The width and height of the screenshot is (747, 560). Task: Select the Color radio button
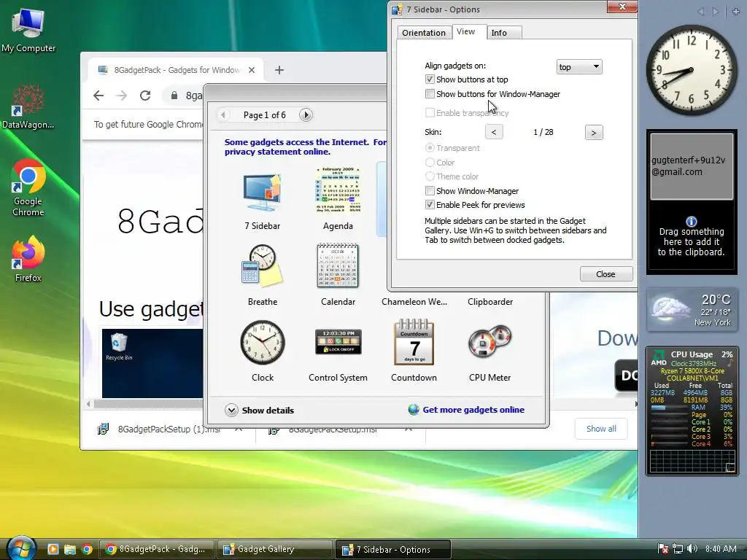pos(430,162)
